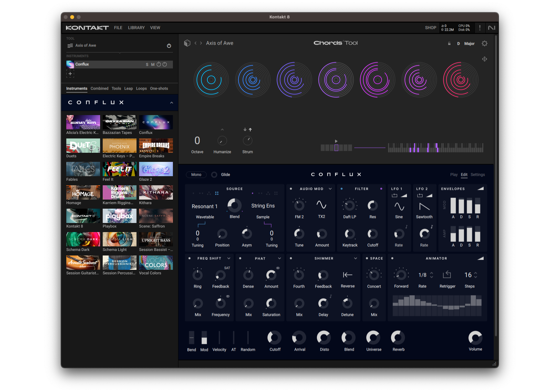Click the String Ens sample name
This screenshot has height=392, width=560.
click(x=263, y=206)
